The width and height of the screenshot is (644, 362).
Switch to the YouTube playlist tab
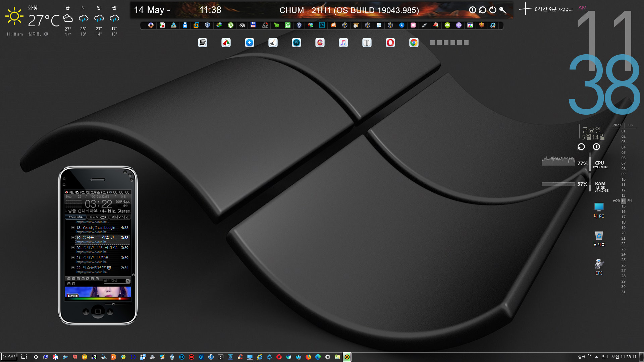click(75, 217)
